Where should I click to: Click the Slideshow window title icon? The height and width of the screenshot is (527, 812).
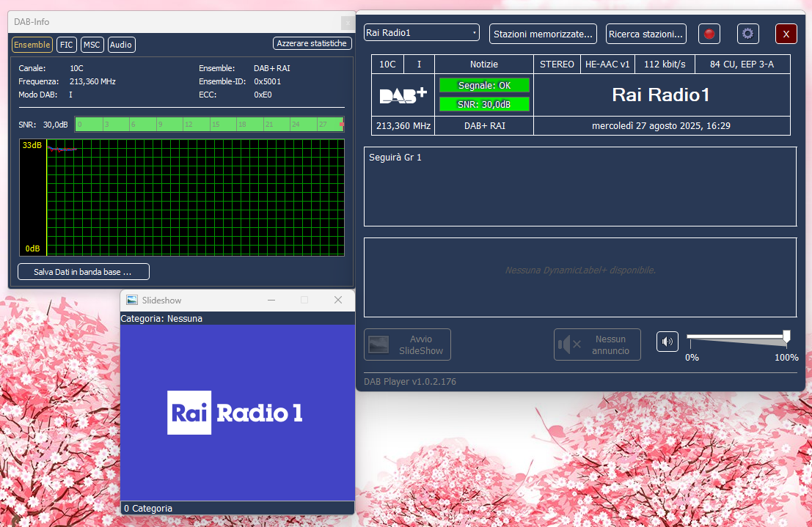(132, 301)
